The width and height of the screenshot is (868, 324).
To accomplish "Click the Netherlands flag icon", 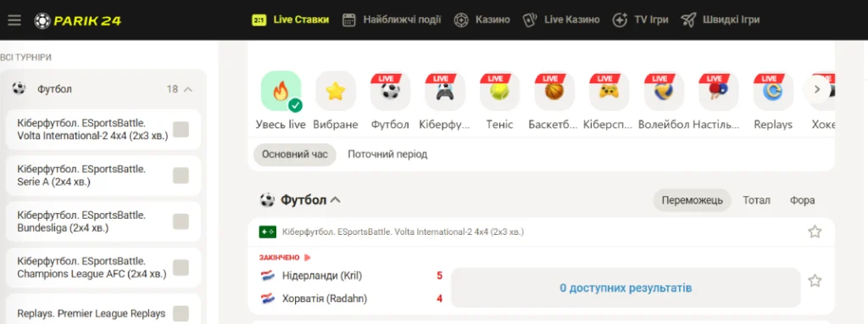I will pos(268,276).
